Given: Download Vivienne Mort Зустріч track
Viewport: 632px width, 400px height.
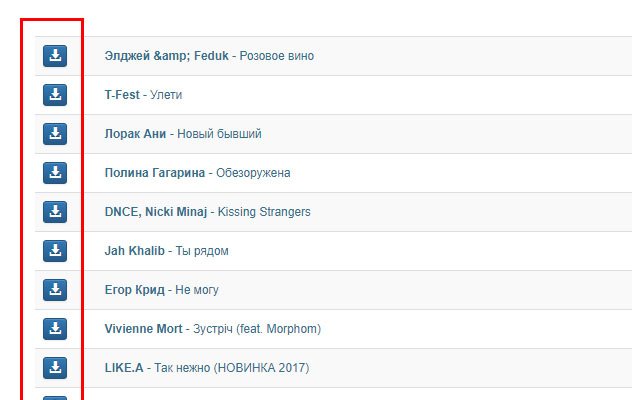Looking at the screenshot, I should [x=55, y=329].
